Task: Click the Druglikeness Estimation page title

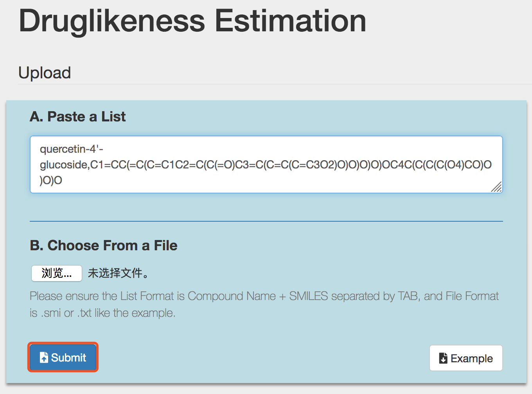Action: (192, 21)
